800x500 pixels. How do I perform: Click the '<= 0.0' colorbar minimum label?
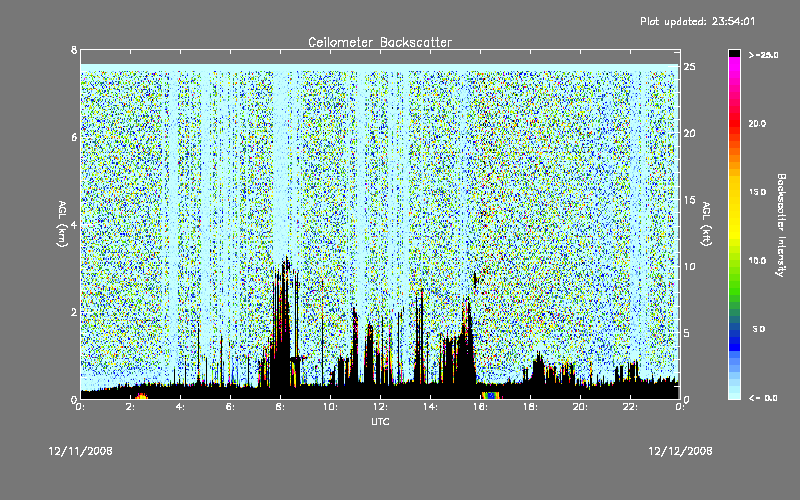[x=763, y=398]
